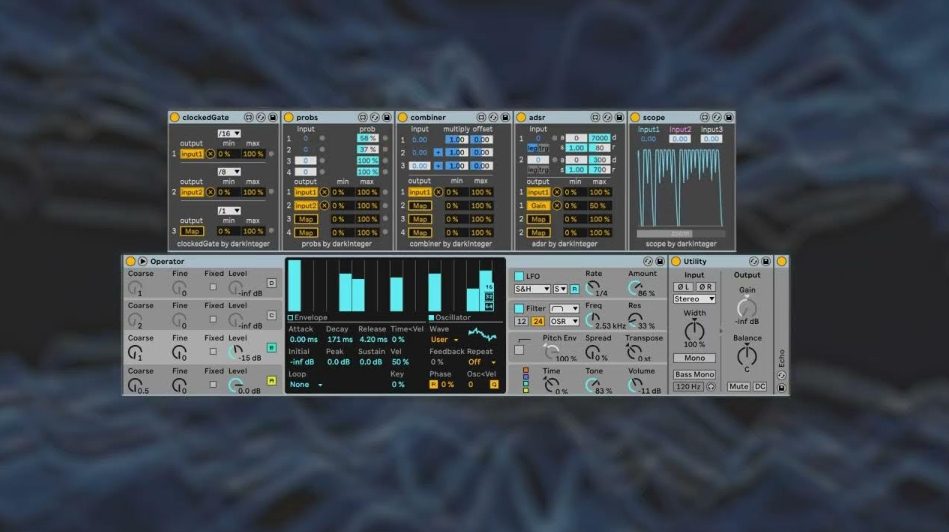This screenshot has width=949, height=532.
Task: Click the Utility device save preset icon
Action: pos(768,261)
